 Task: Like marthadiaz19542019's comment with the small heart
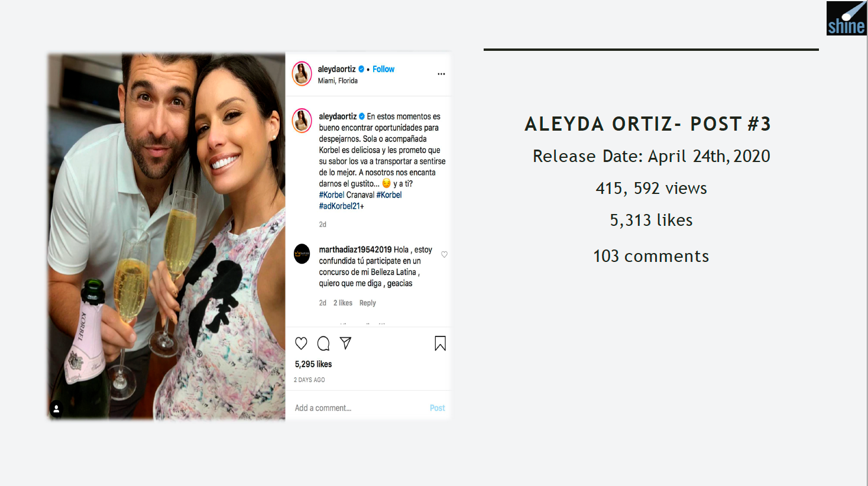coord(444,254)
